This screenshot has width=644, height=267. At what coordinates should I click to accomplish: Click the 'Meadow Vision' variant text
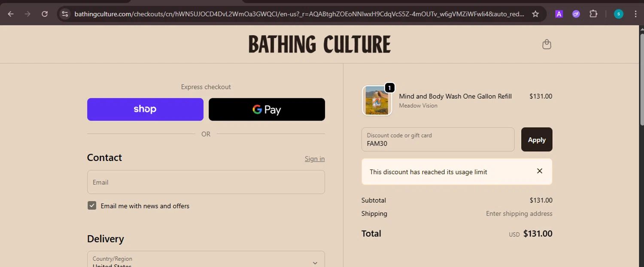(x=418, y=106)
